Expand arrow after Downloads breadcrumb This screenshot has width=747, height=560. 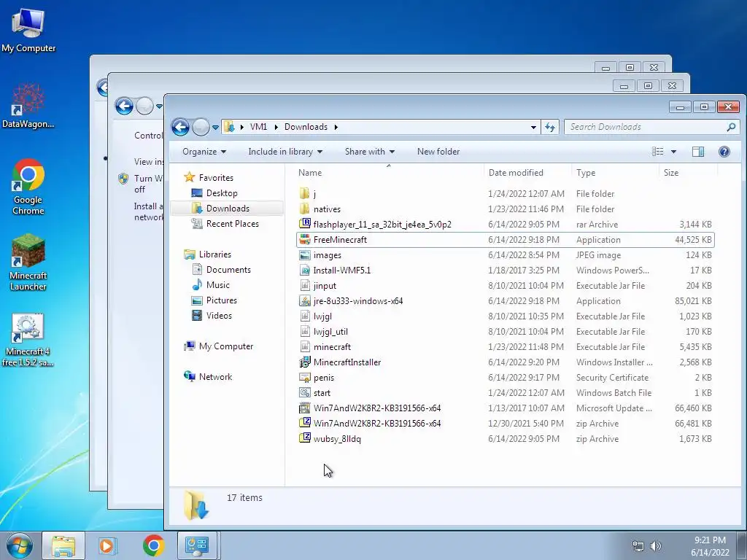coord(336,127)
